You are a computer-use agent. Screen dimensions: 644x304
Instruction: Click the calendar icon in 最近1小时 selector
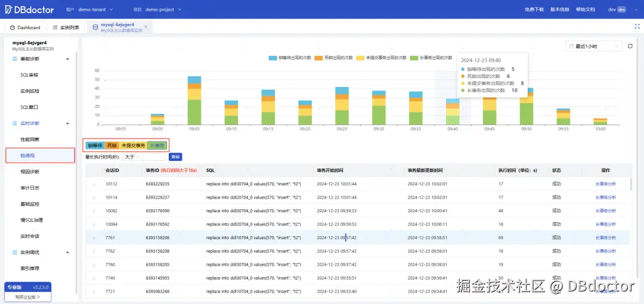tap(571, 46)
